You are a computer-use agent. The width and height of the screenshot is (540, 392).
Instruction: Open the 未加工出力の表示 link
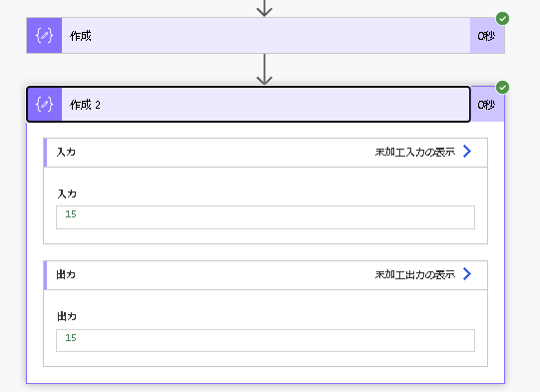[415, 274]
